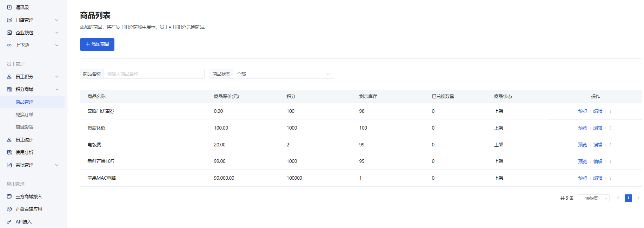Open 商品状态 全部 dropdown
This screenshot has width=644, height=228.
coord(283,74)
